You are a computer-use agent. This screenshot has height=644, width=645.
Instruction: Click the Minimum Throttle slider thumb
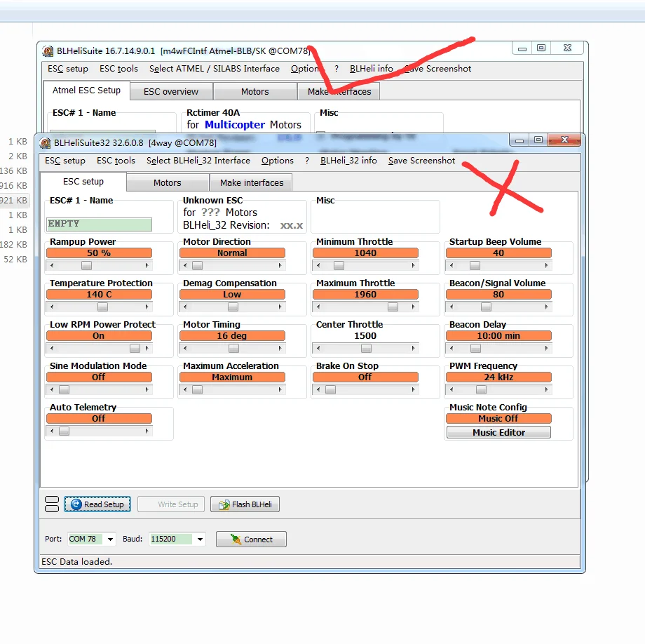tap(339, 266)
